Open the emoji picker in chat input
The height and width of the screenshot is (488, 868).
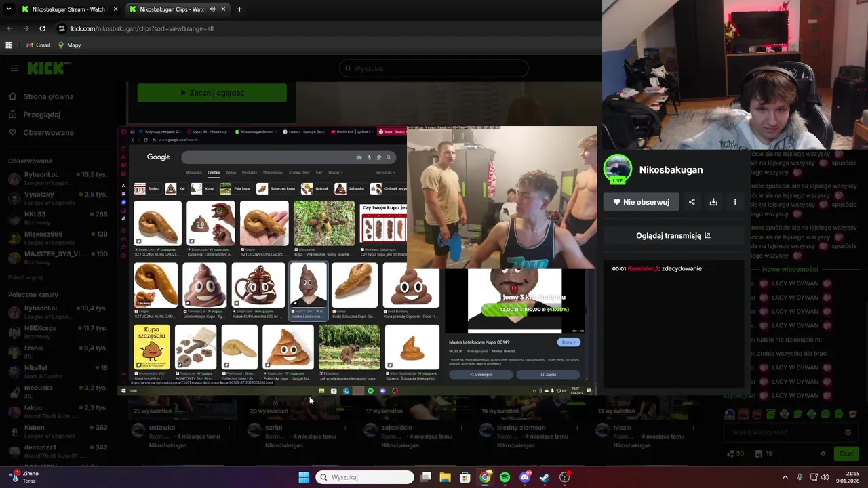click(848, 432)
